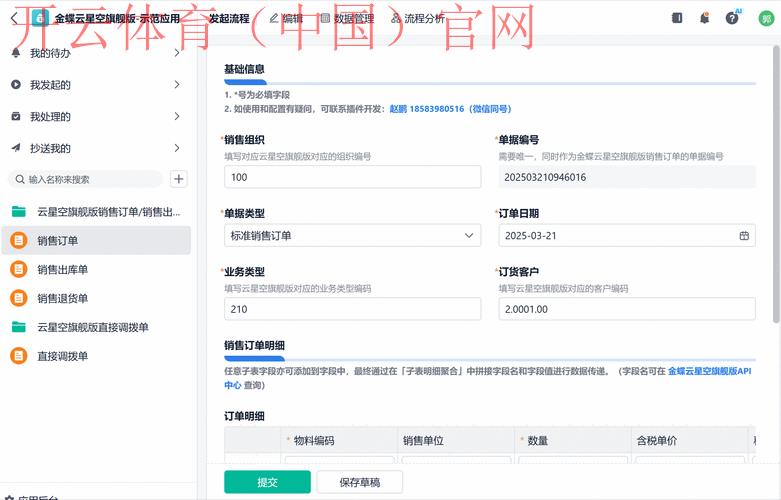The image size is (781, 500).
Task: Click the 我的待办 bell icon
Action: (x=16, y=53)
